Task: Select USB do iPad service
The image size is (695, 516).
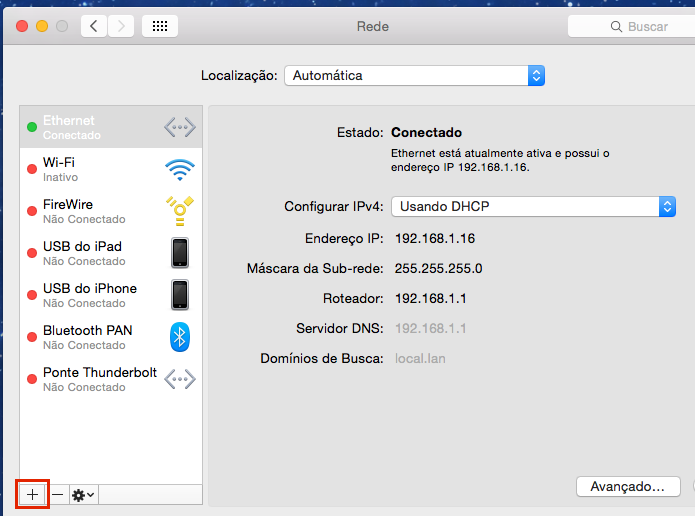Action: (x=111, y=253)
